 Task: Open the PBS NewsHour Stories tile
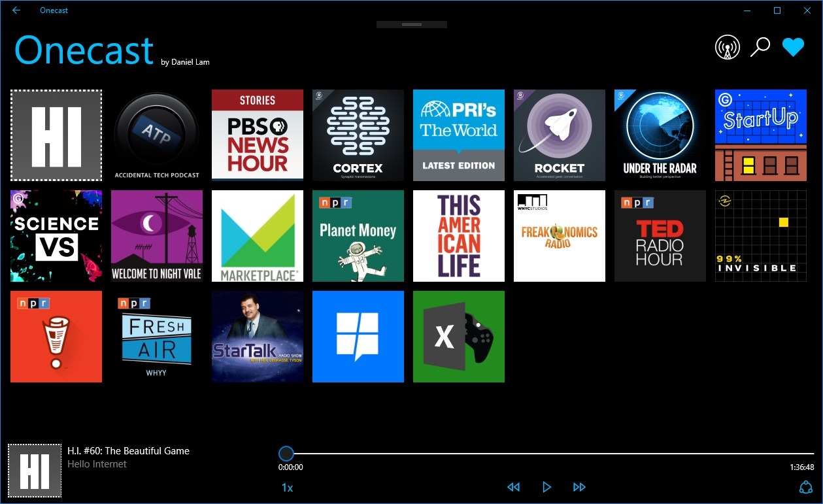[x=258, y=135]
